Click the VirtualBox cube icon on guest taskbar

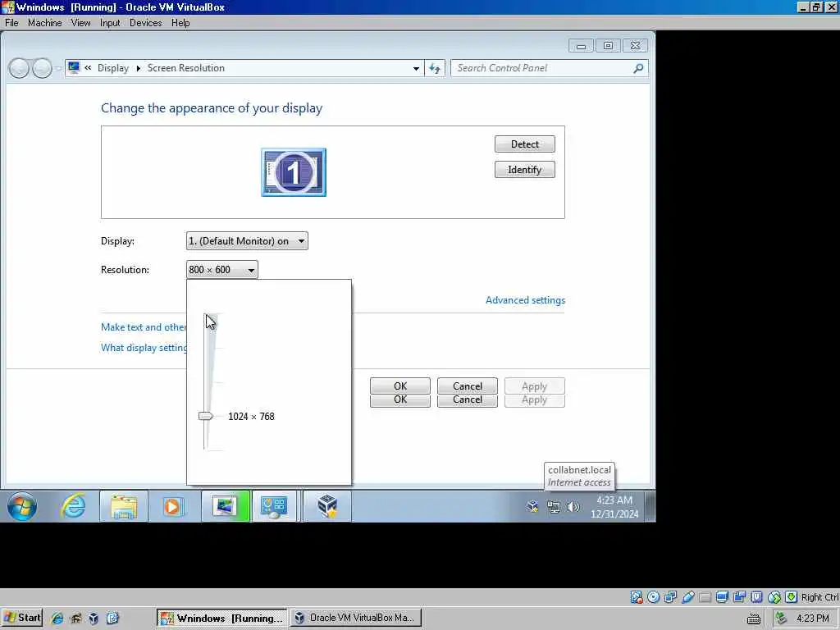pyautogui.click(x=327, y=506)
